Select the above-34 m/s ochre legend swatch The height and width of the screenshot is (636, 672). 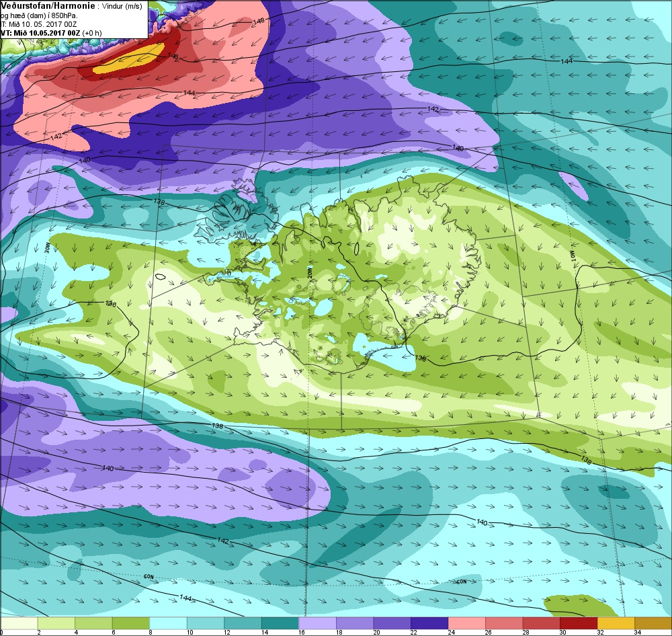653,623
